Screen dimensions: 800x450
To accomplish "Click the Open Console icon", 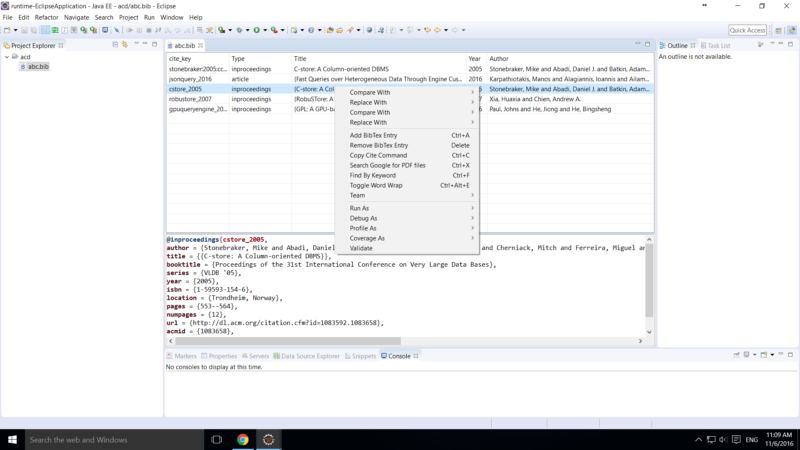I will [764, 355].
